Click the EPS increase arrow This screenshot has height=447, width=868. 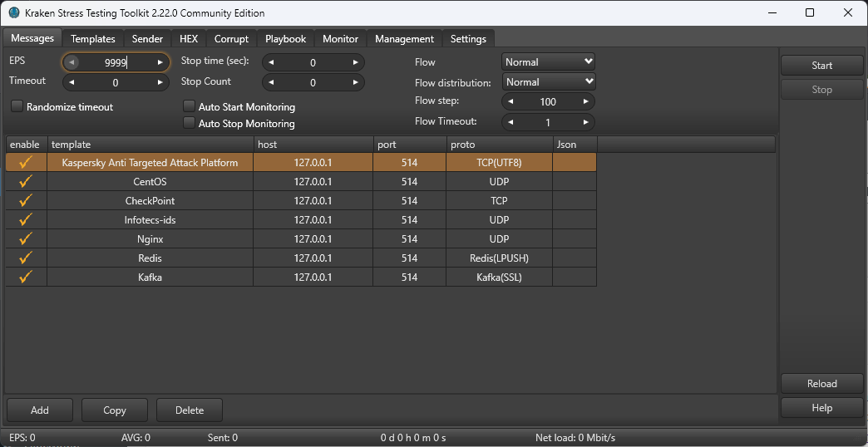tap(160, 62)
